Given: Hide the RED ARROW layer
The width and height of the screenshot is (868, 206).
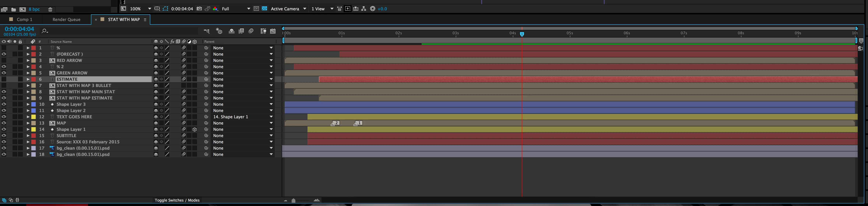Looking at the screenshot, I should pyautogui.click(x=4, y=60).
